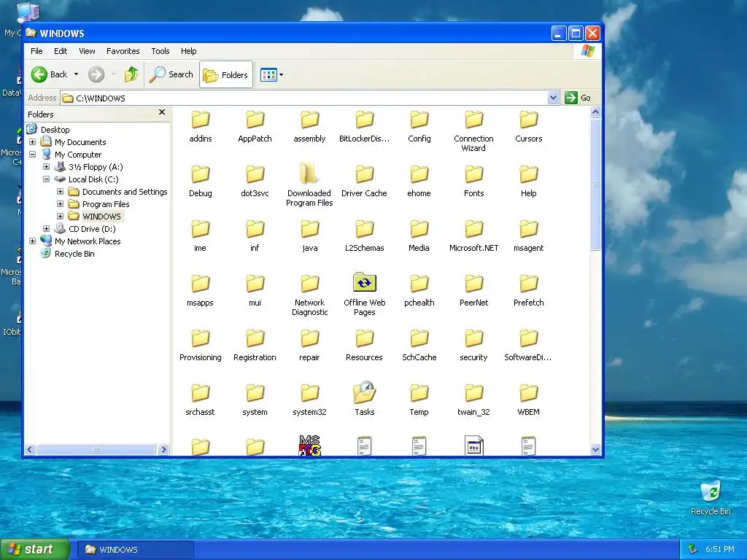
Task: Open the Views dropdown arrow
Action: pos(281,75)
